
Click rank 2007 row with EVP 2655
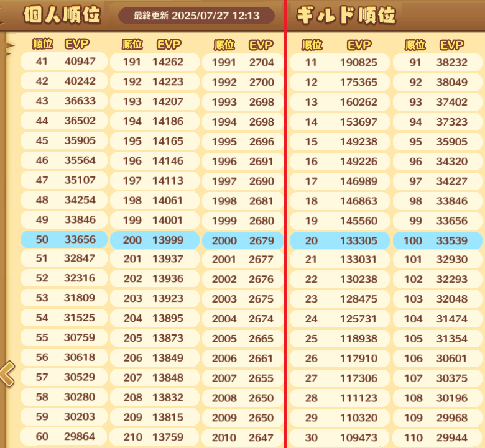tap(242, 378)
